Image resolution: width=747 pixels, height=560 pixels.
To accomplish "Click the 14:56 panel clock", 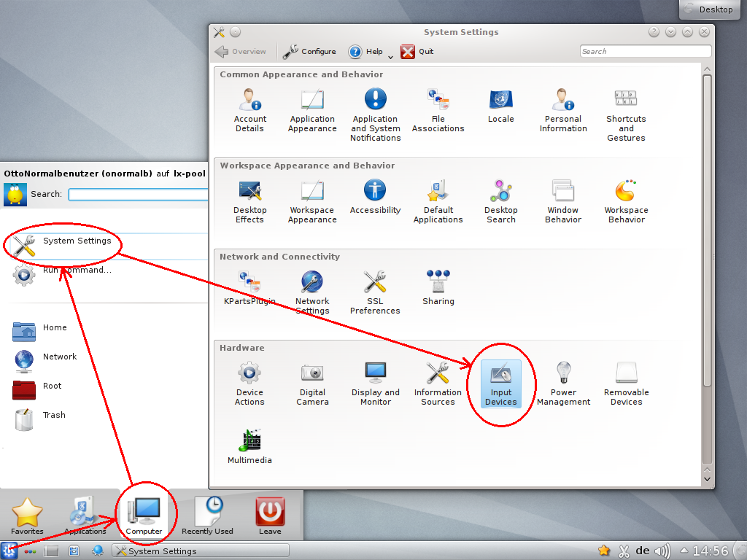I will (x=711, y=551).
